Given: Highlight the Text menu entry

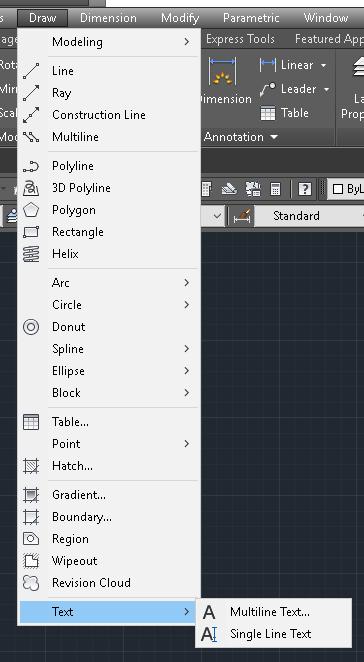Looking at the screenshot, I should tap(109, 612).
